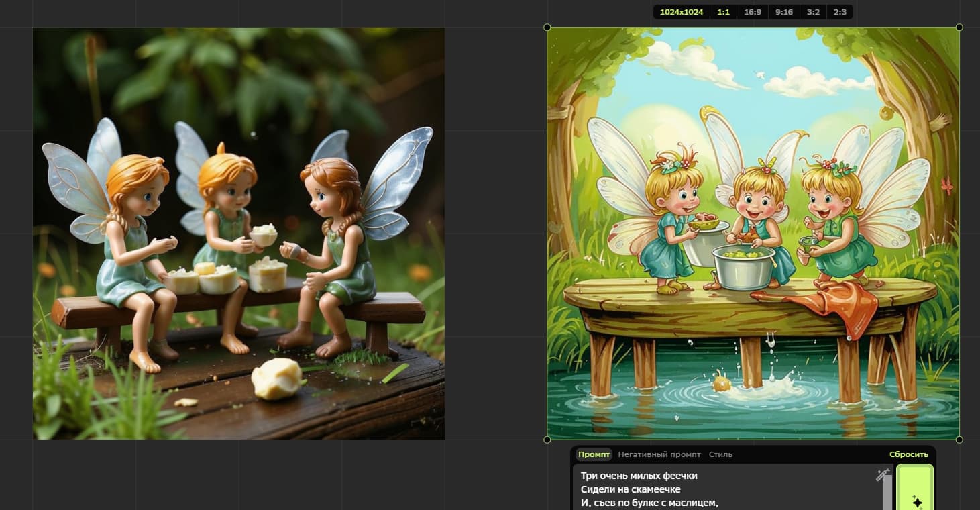Image resolution: width=980 pixels, height=510 pixels.
Task: Click the 1024x1024 resolution label
Action: point(682,12)
